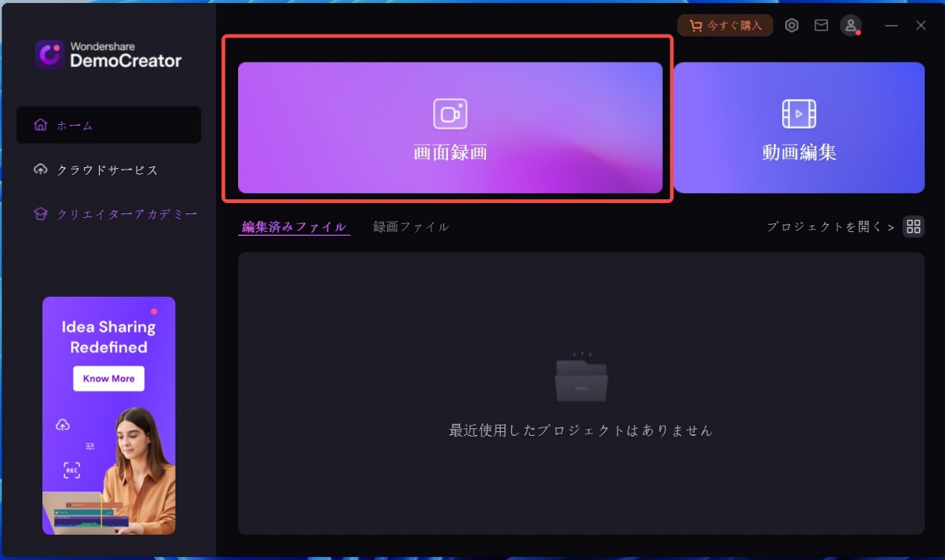Click the Idea Sharing Redefined banner image
Image resolution: width=945 pixels, height=560 pixels.
point(109,416)
